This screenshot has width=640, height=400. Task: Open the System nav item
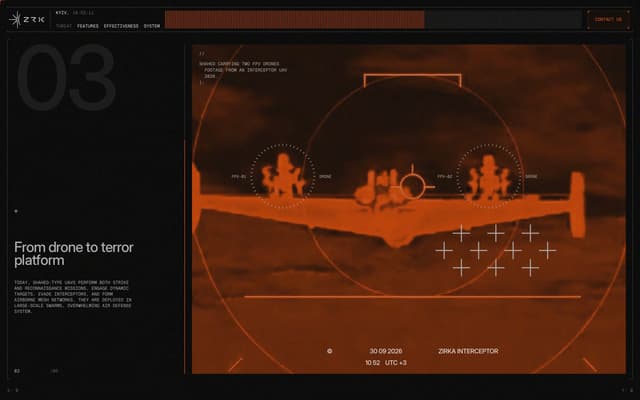152,26
